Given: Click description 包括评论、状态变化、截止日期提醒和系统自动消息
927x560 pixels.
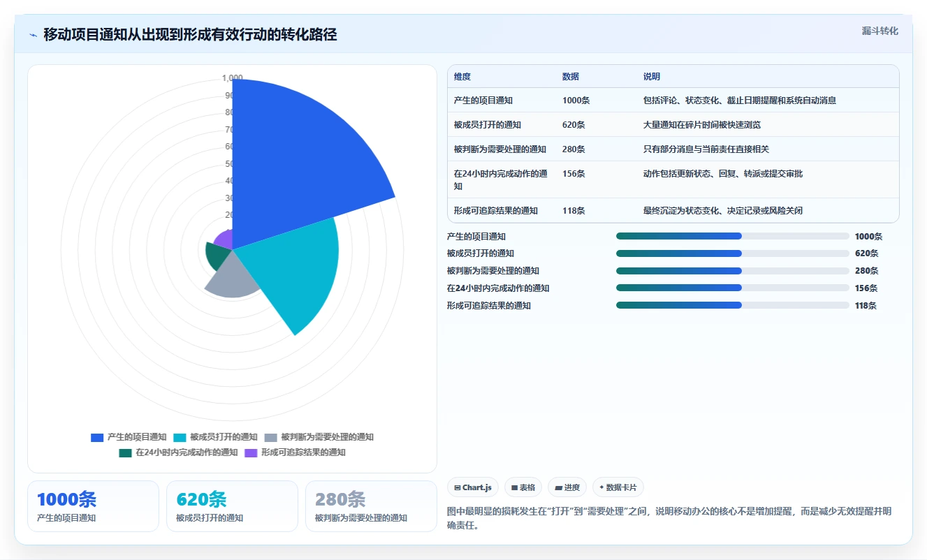Looking at the screenshot, I should pos(740,101).
